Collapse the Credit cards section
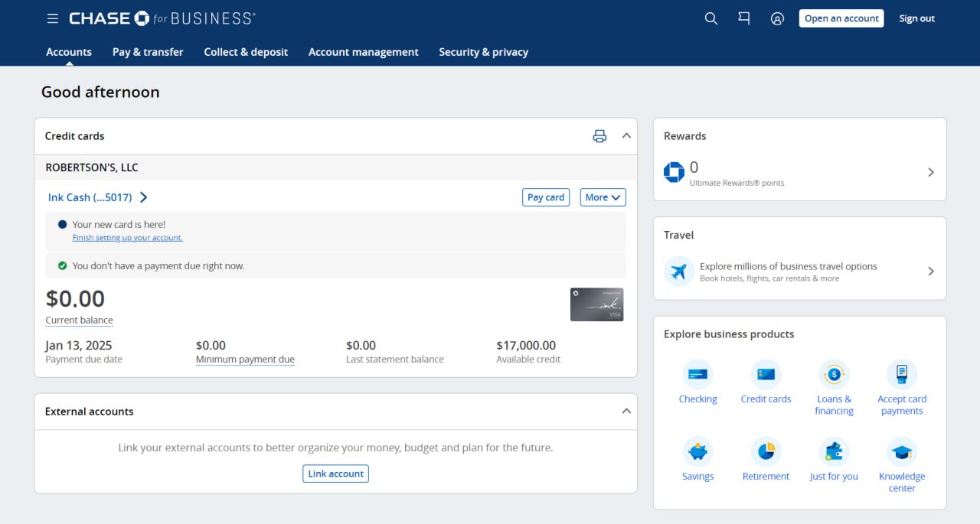The height and width of the screenshot is (524, 980). pyautogui.click(x=626, y=135)
